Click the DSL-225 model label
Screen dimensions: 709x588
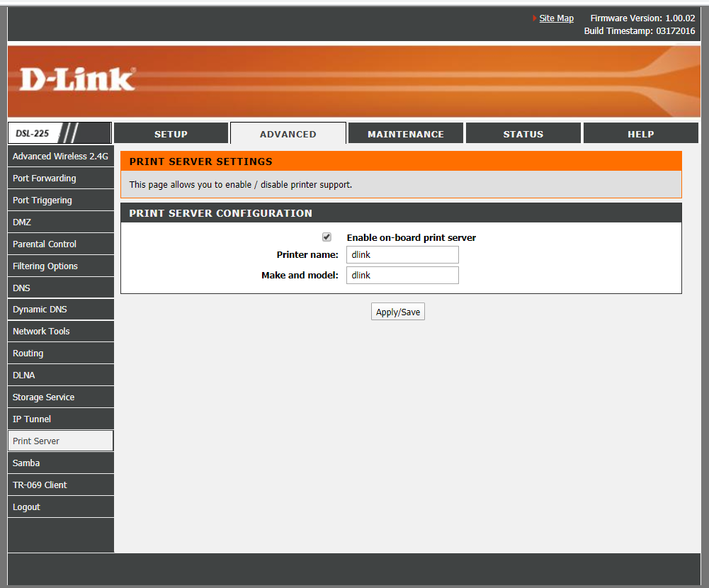[32, 133]
